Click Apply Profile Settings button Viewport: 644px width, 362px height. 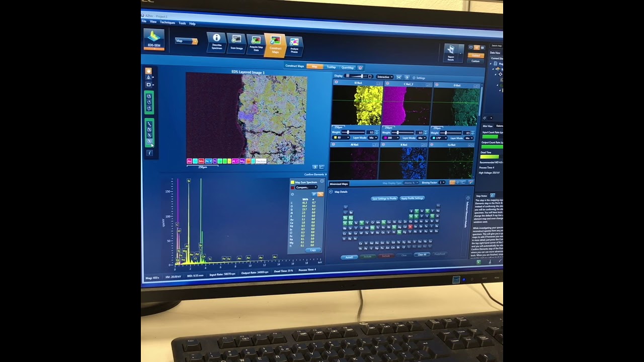[x=412, y=198]
